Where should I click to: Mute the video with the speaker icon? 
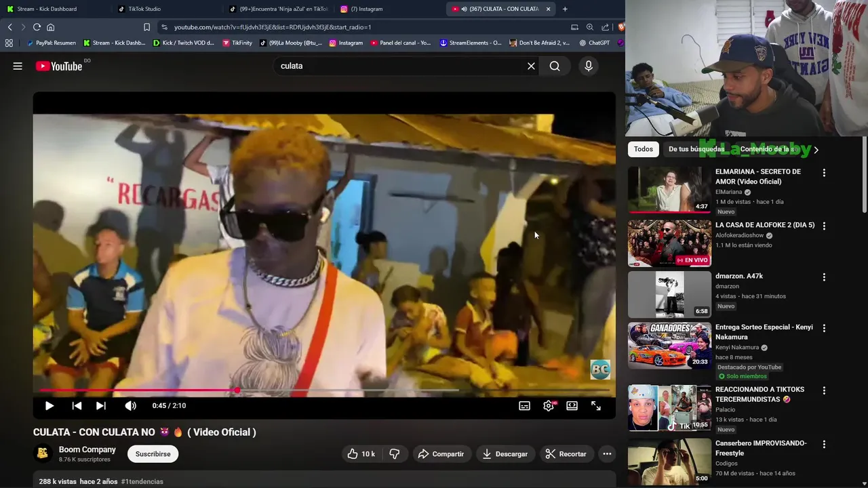click(x=130, y=405)
